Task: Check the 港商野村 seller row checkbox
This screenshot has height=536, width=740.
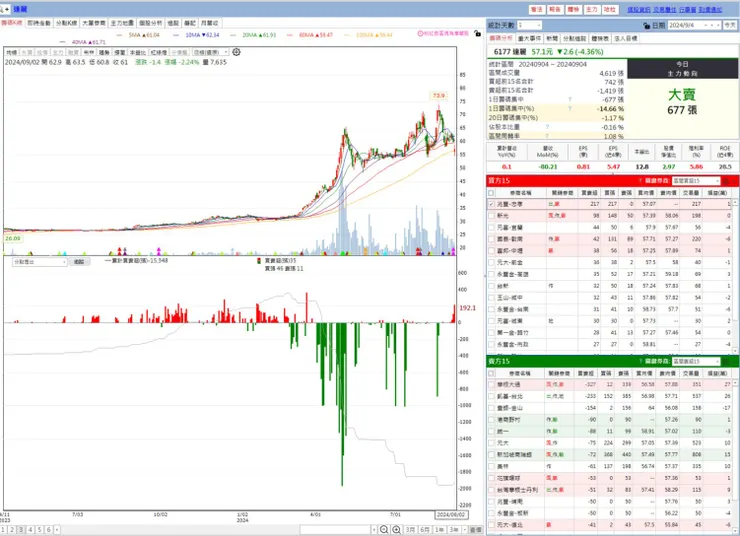Action: pyautogui.click(x=491, y=419)
